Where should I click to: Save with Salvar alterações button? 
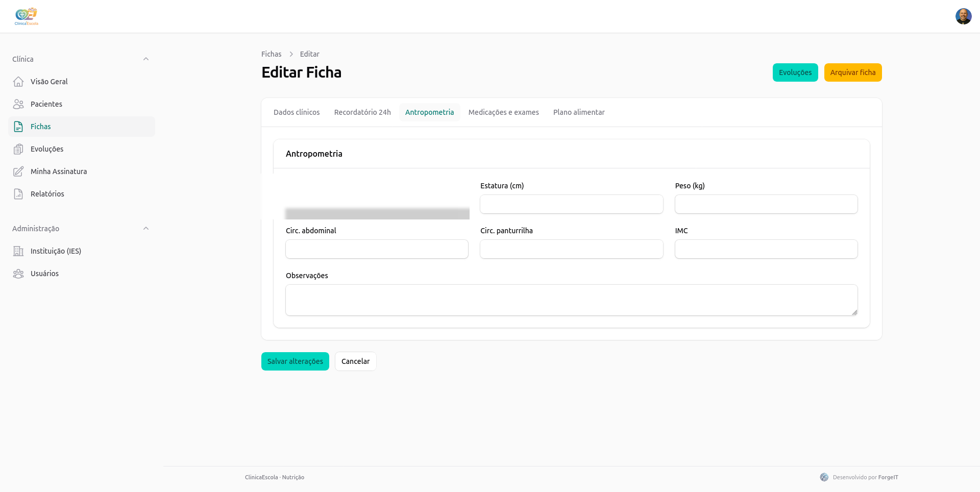(295, 361)
